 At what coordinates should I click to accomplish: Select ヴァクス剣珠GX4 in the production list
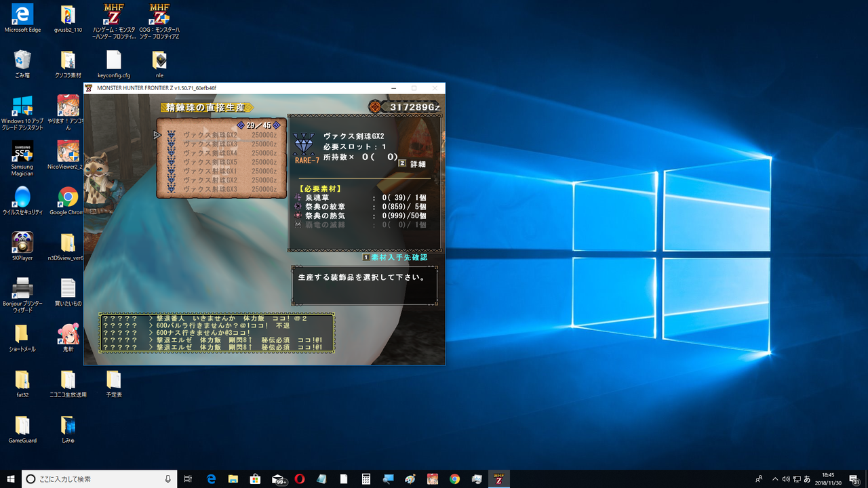tap(222, 153)
